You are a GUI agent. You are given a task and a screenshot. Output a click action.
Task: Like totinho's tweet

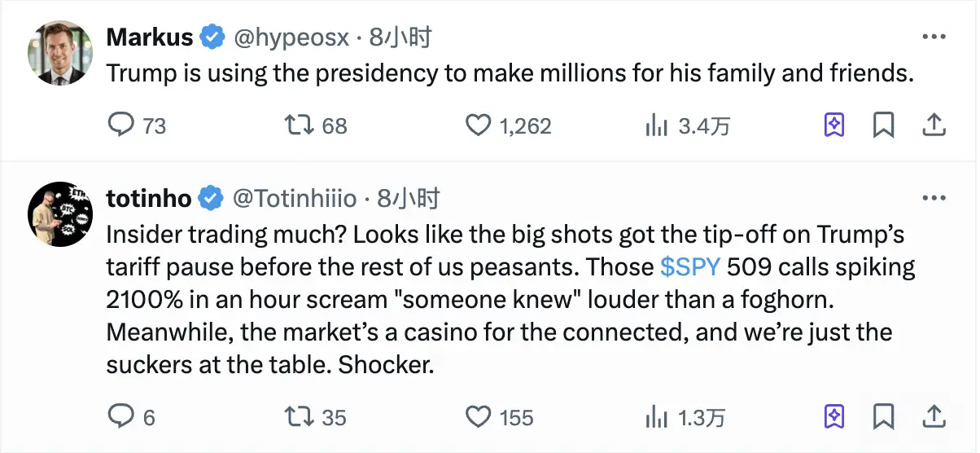coord(478,417)
